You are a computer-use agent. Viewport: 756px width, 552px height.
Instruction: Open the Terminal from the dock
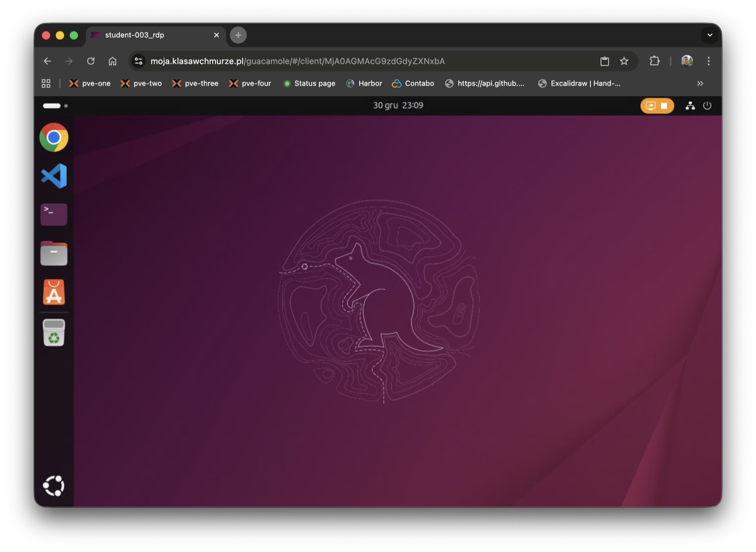54,215
